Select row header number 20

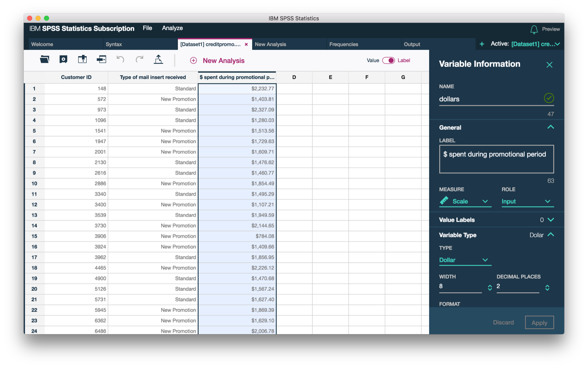pos(35,289)
